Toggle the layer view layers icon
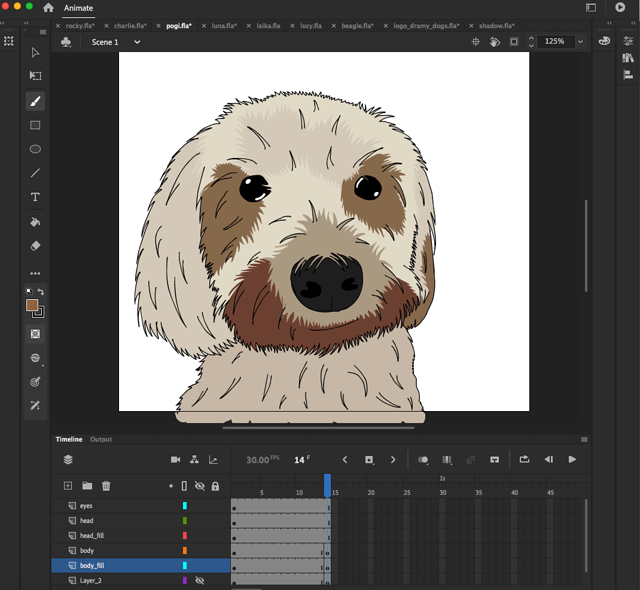This screenshot has width=640, height=590. (x=68, y=459)
